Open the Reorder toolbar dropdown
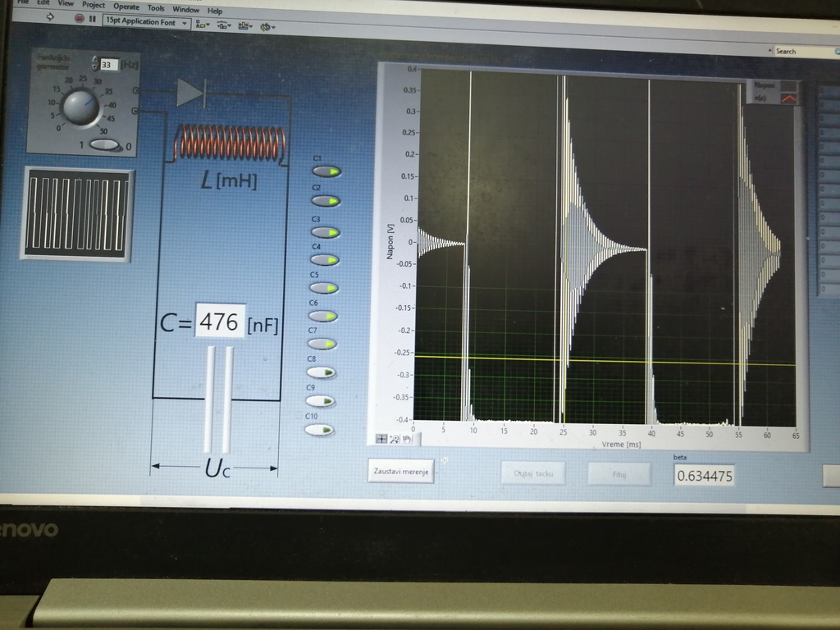The width and height of the screenshot is (840, 630). (267, 27)
